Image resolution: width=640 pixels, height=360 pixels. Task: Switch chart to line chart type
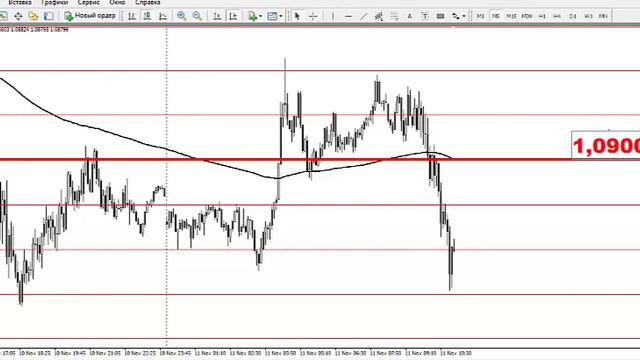click(x=162, y=16)
